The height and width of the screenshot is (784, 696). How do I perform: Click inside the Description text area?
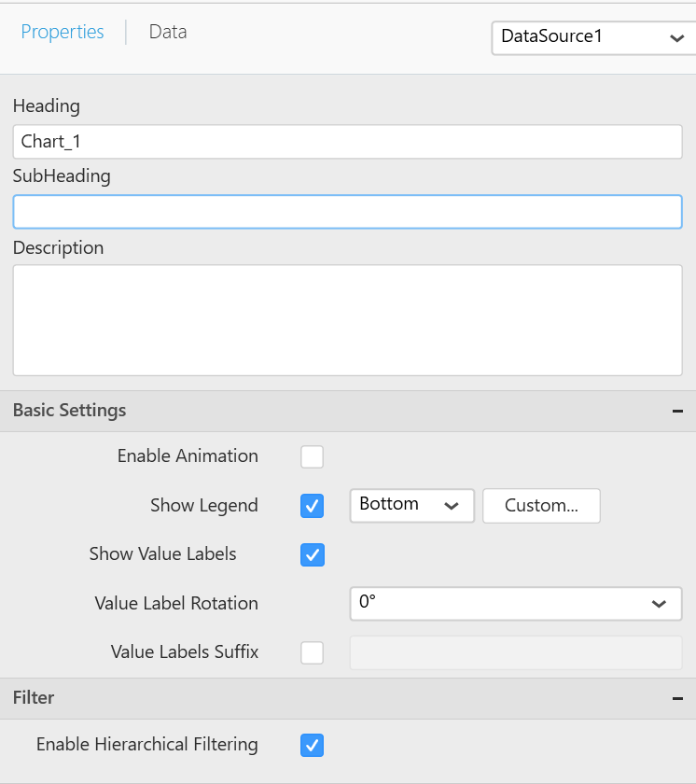(347, 320)
